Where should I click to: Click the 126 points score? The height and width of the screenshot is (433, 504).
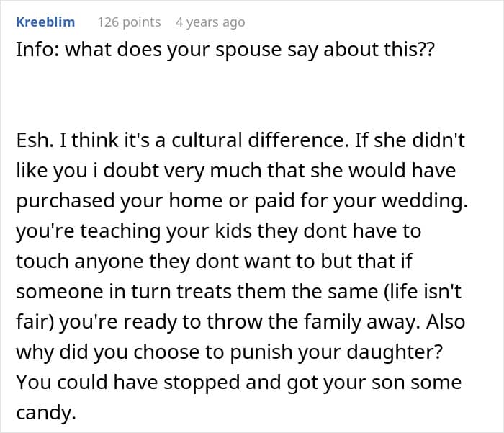tap(129, 22)
